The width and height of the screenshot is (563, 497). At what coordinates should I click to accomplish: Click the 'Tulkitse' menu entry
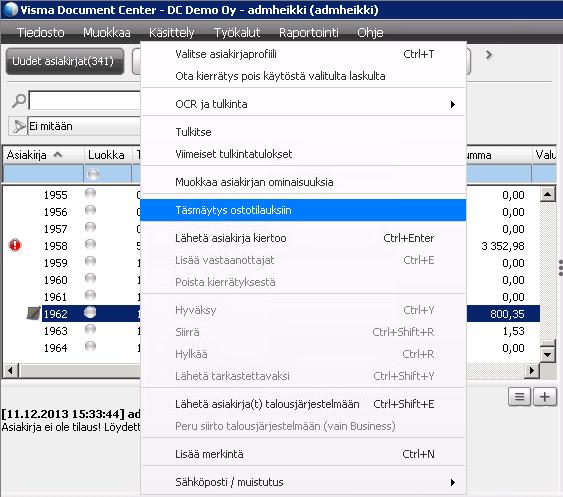tap(303, 132)
